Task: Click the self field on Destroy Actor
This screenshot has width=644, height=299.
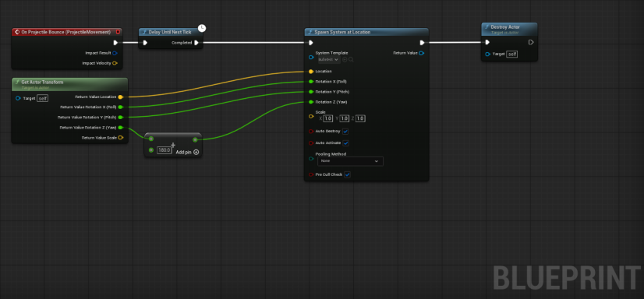Action: [x=511, y=55]
